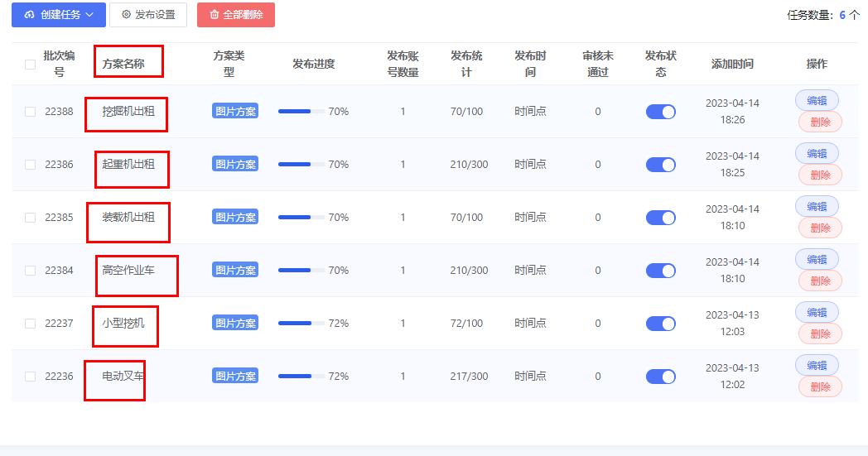Edit the 小型挖机 task
The height and width of the screenshot is (456, 868).
[x=817, y=312]
